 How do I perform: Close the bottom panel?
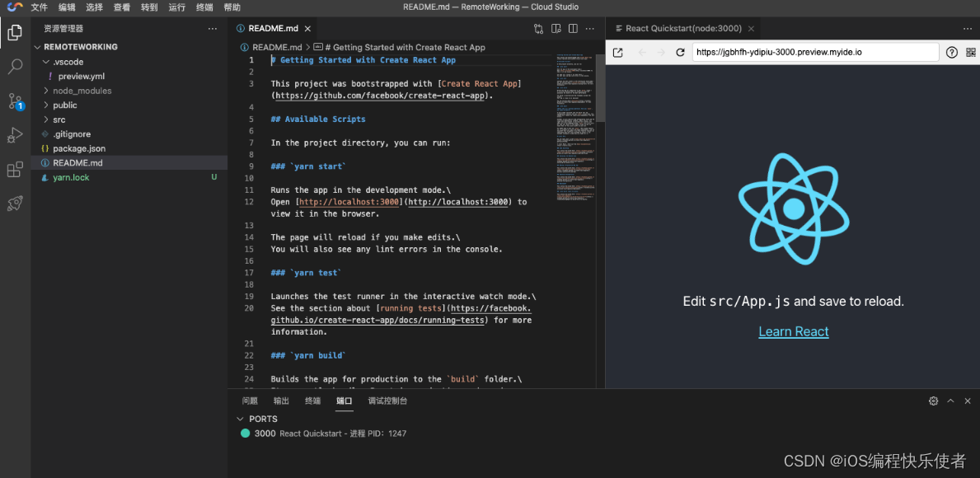point(968,401)
